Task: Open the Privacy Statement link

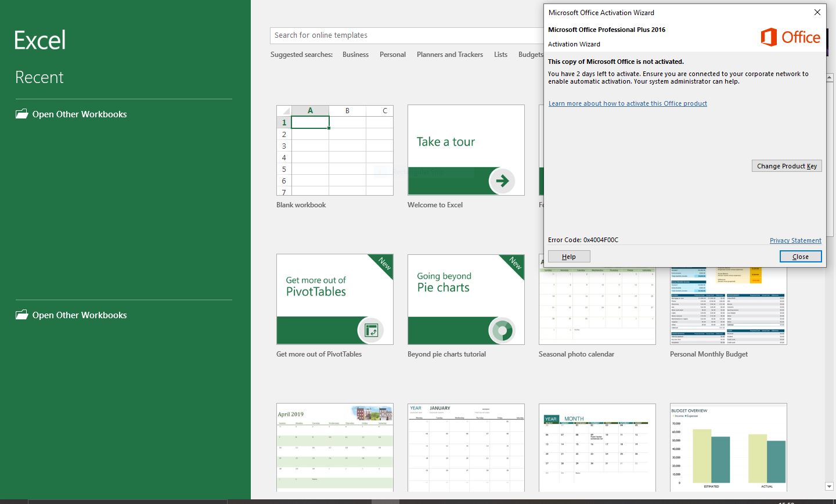Action: [795, 240]
